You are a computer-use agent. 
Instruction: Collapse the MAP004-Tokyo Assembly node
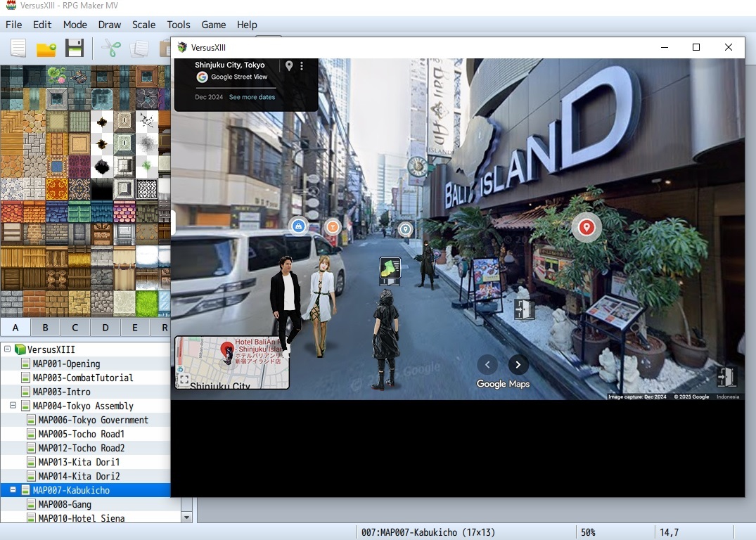13,406
